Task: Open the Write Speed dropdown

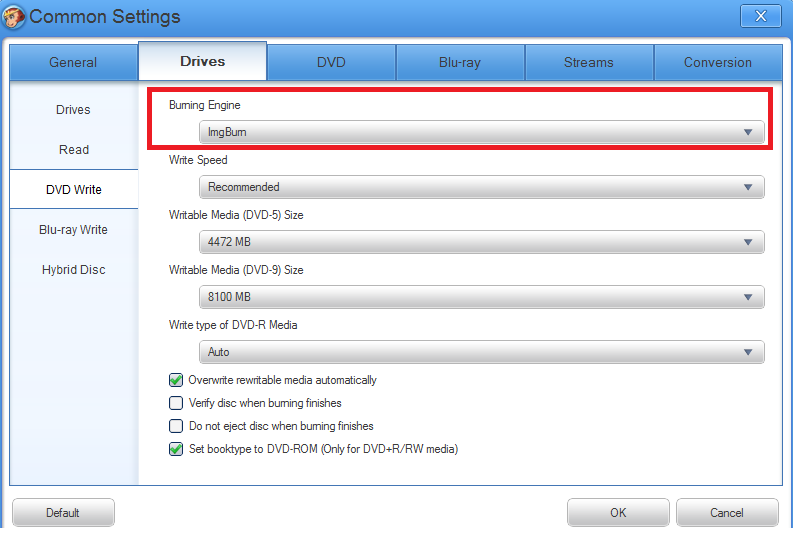Action: click(x=481, y=187)
